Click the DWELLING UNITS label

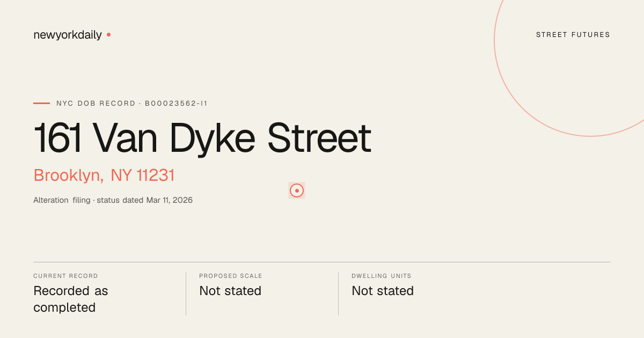point(382,276)
